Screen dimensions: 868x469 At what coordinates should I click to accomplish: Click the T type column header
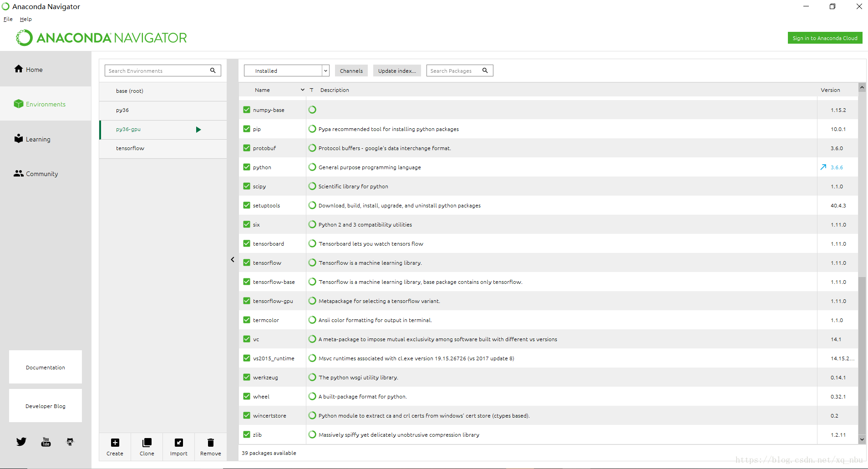click(312, 90)
